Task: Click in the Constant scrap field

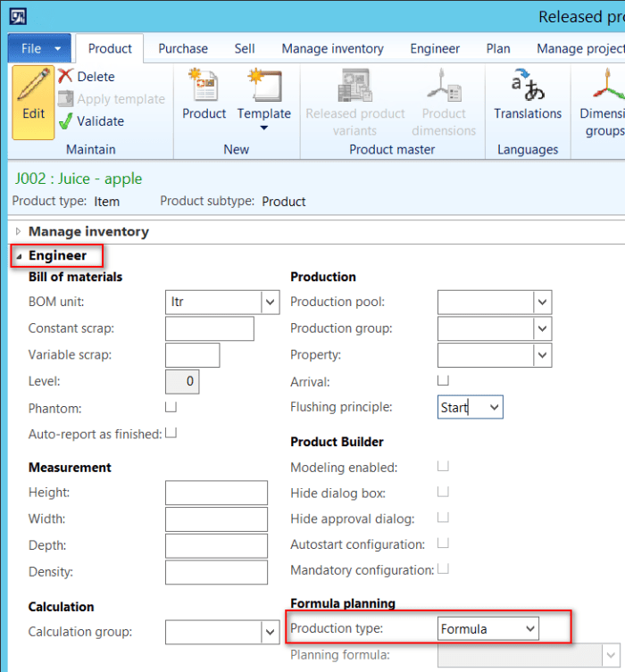Action: (x=210, y=328)
